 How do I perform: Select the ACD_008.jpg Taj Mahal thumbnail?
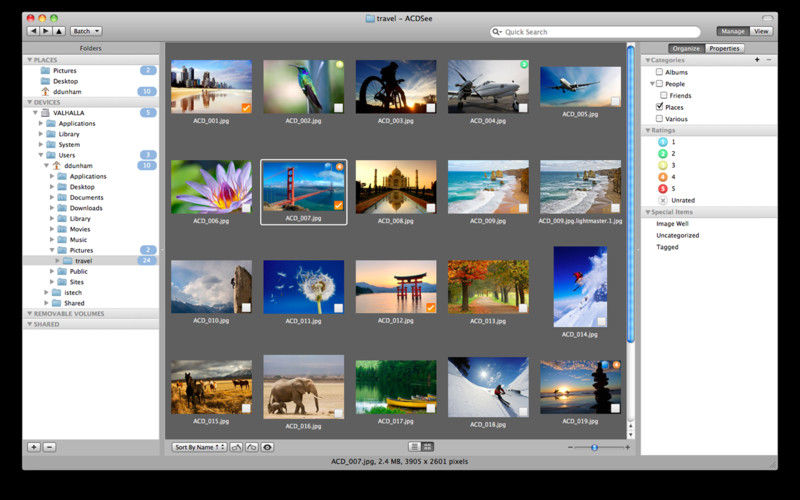tap(395, 187)
